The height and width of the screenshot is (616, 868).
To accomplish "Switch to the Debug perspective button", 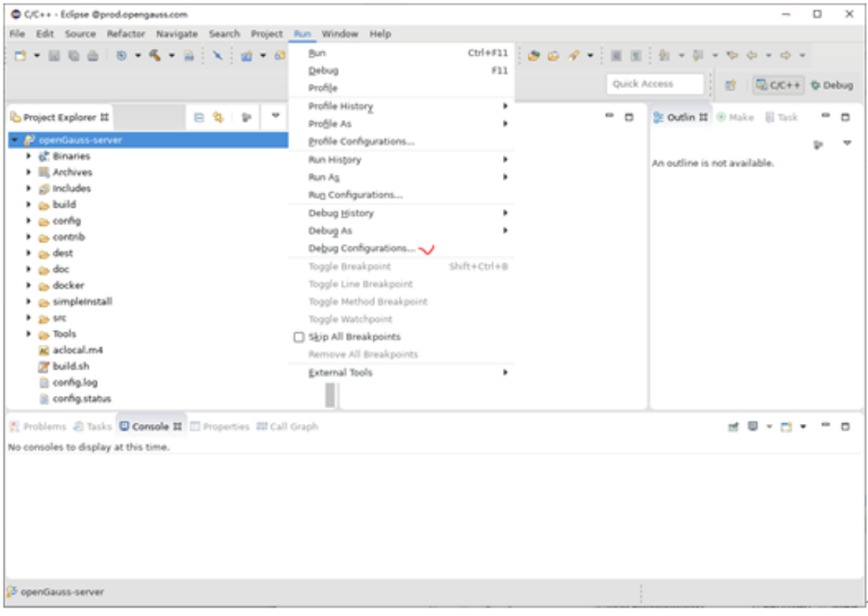I will pos(832,85).
